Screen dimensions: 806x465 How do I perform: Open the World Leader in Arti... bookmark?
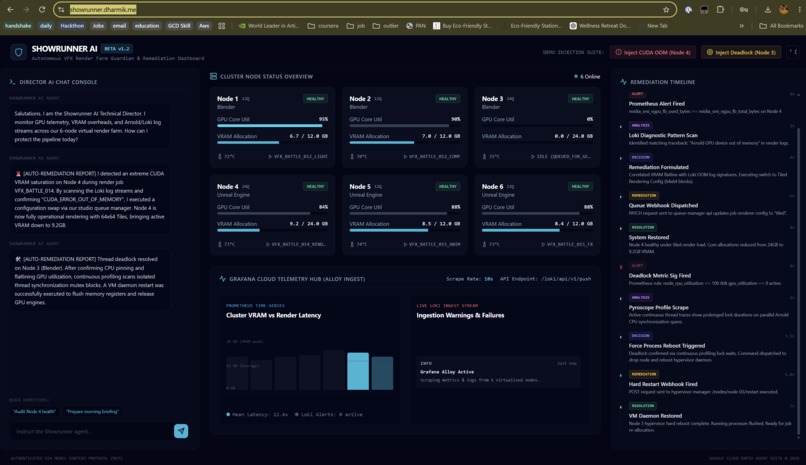click(268, 26)
